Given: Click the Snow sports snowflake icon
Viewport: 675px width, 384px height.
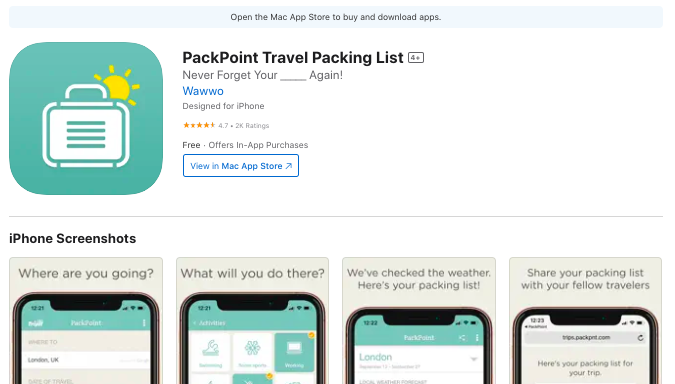Looking at the screenshot, I should pos(253,348).
